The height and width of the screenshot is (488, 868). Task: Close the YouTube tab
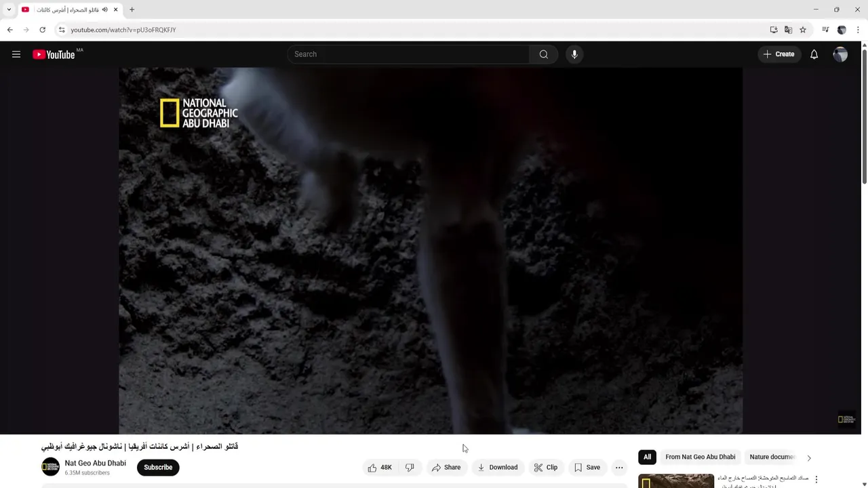pos(115,9)
